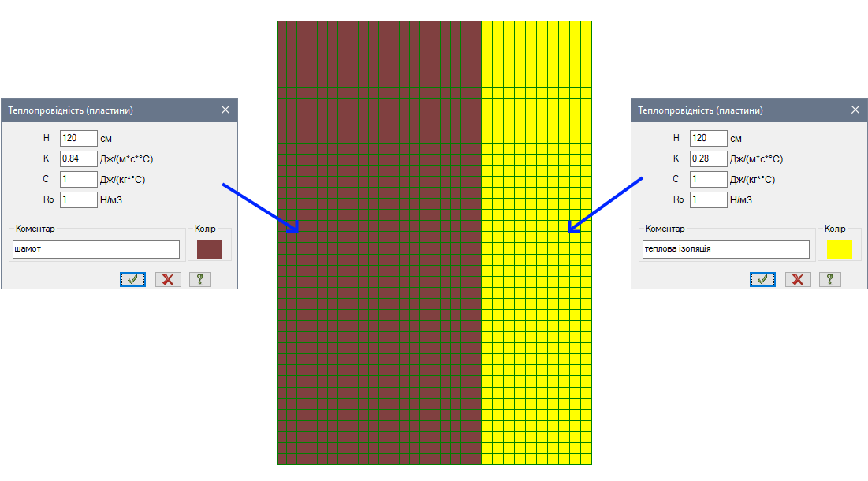Click the C field in the left dialog
Image resolution: width=868 pixels, height=481 pixels.
tap(78, 180)
